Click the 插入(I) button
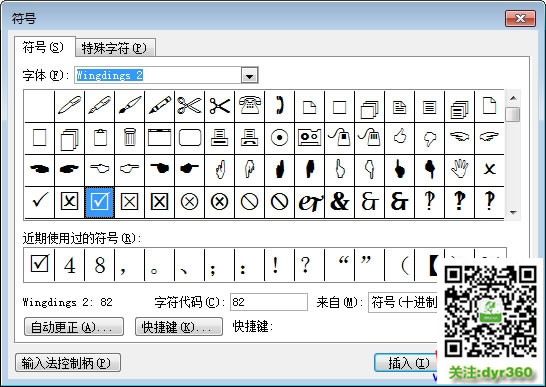This screenshot has width=546, height=387. (406, 363)
